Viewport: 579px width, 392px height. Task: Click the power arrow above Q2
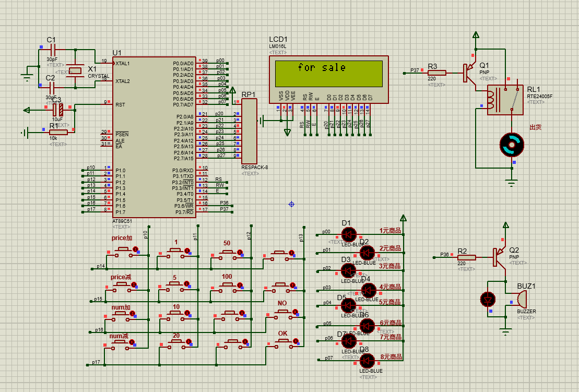[x=506, y=225]
